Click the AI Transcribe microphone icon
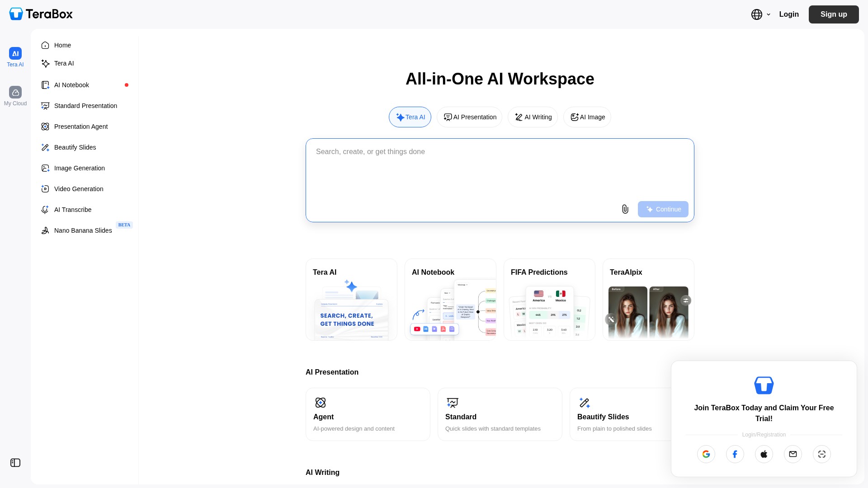This screenshot has height=488, width=868. (x=45, y=210)
